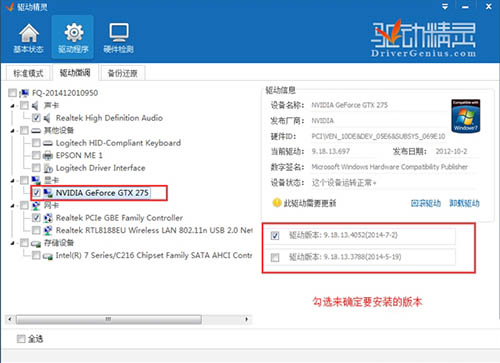Click the icon beside NVIDIA GeForce GTX 275

point(48,193)
